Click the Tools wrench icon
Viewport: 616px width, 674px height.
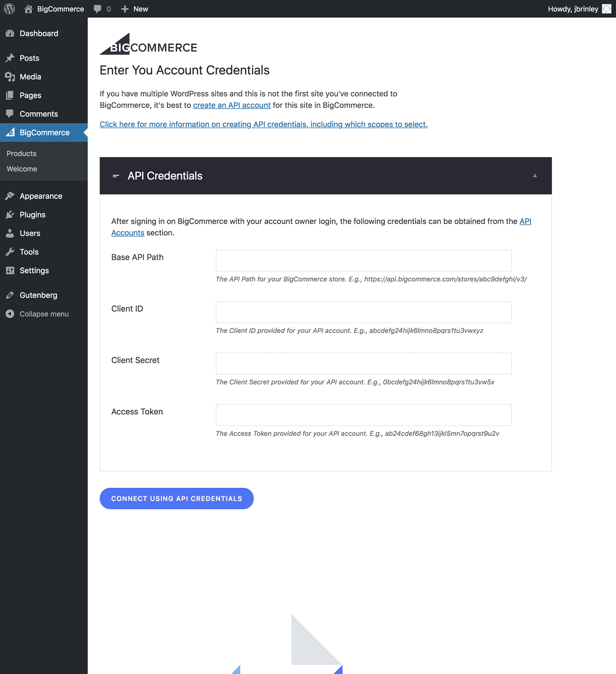point(10,252)
